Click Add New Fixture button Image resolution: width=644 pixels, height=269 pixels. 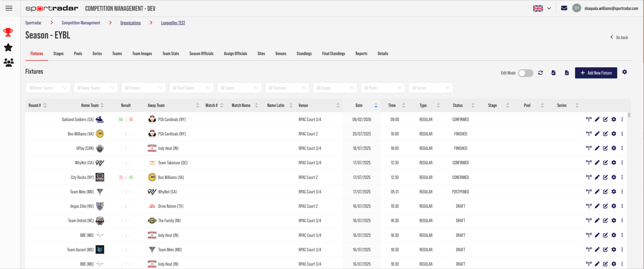[596, 73]
